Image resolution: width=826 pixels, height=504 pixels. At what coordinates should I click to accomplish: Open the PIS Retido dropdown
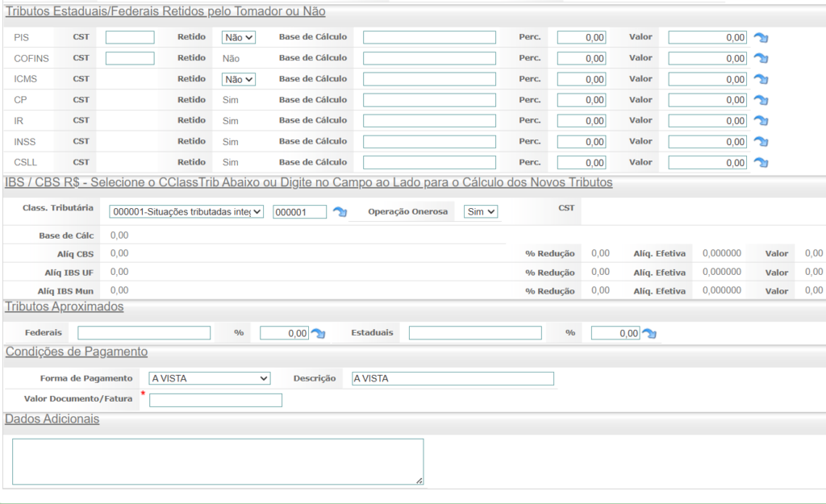[x=239, y=37]
